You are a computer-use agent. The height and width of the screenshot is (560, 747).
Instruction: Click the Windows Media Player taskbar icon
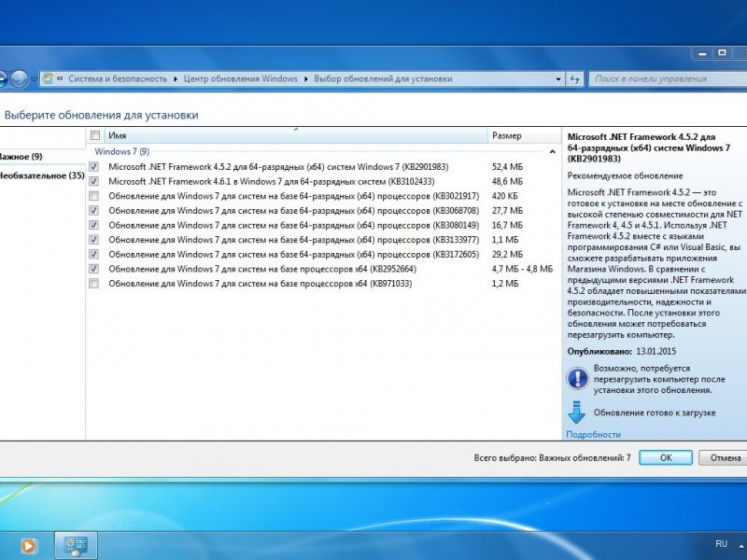click(28, 545)
